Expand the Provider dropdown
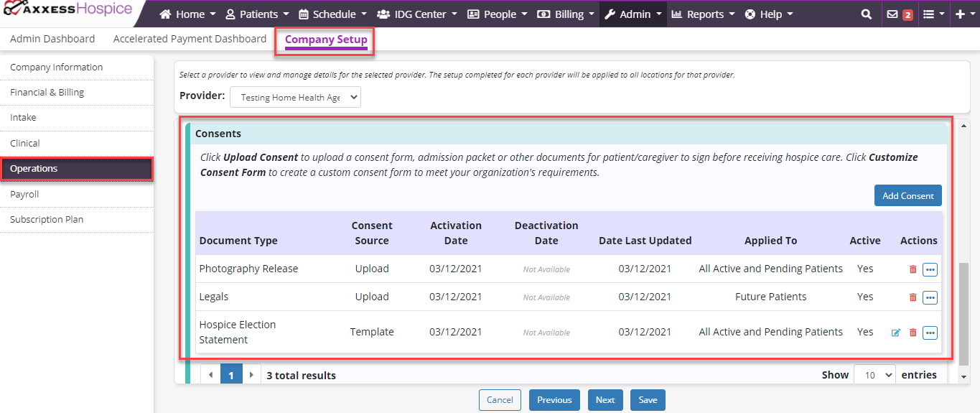 [295, 98]
